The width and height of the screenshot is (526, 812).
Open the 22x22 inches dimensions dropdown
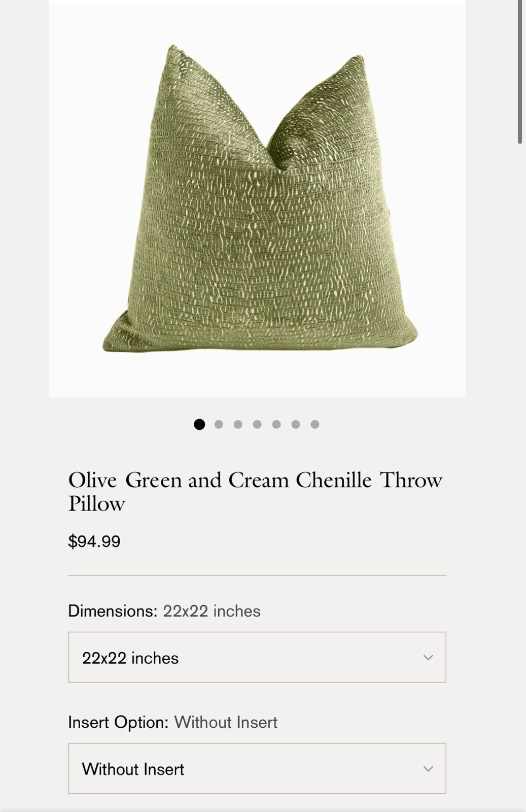click(257, 657)
